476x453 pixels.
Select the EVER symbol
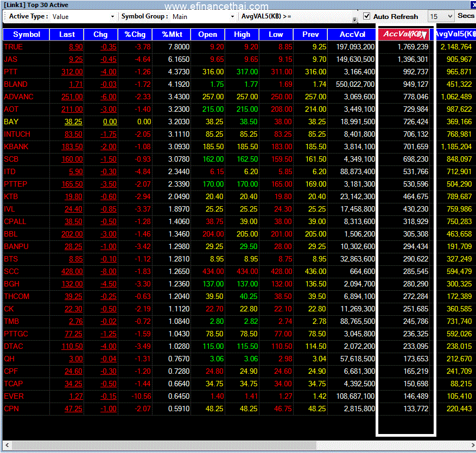coord(14,396)
